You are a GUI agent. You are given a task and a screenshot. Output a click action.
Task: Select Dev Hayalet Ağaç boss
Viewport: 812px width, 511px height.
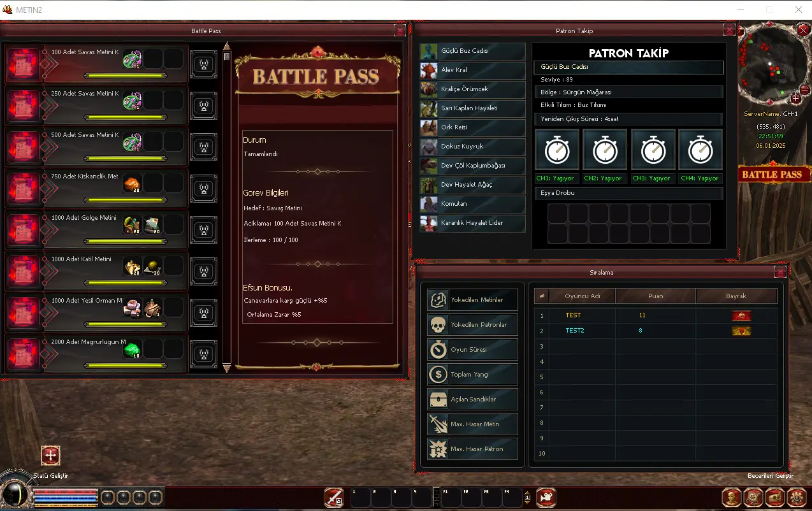pos(472,185)
